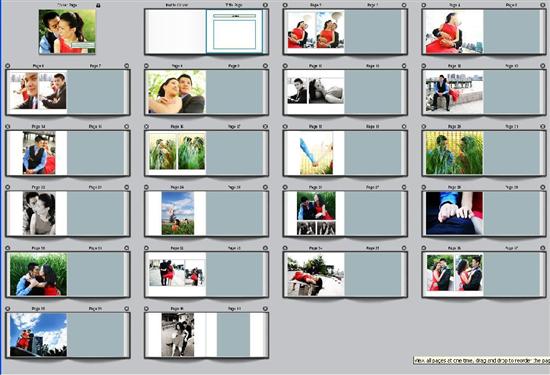The width and height of the screenshot is (550, 375).
Task: Click the circle icon right of Page 41 label
Action: pos(265,309)
